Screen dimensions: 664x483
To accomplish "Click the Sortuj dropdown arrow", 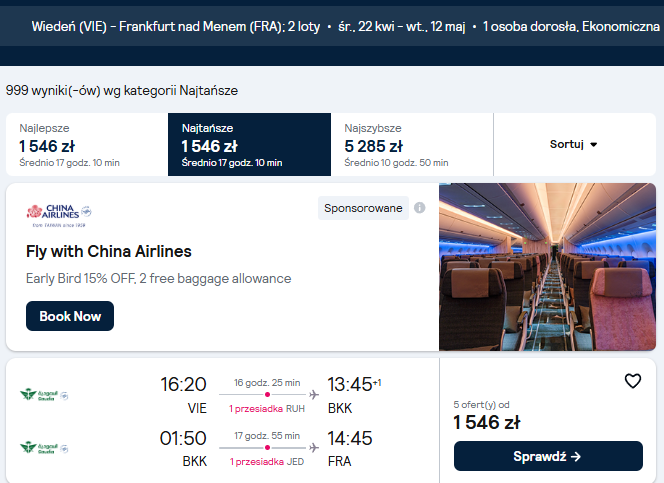I will click(594, 145).
